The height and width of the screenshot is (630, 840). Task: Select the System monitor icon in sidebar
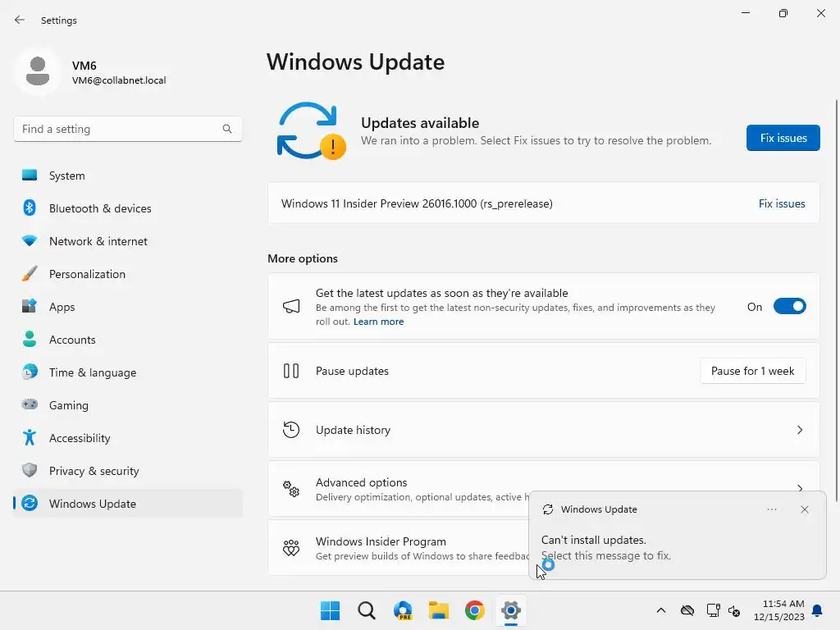tap(30, 176)
